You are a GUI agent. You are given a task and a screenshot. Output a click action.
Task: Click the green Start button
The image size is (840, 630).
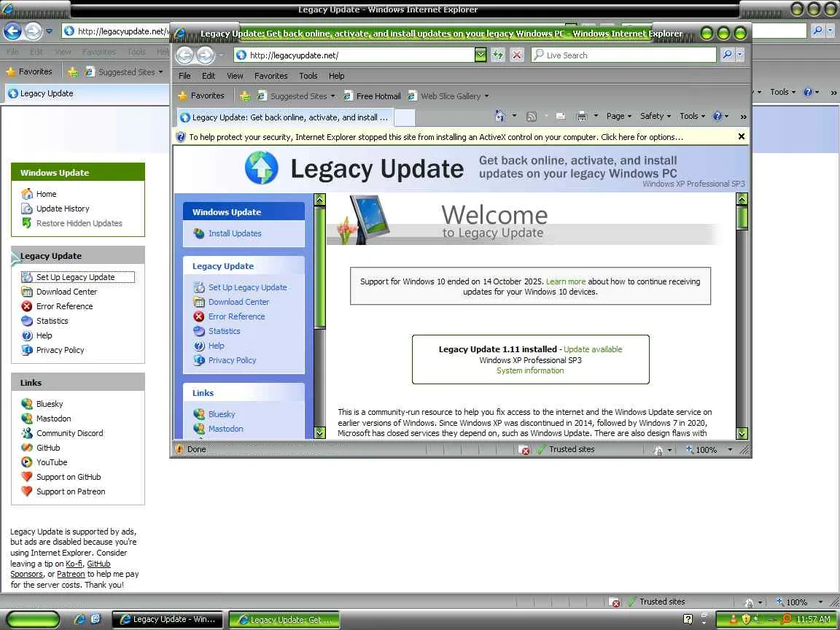click(33, 619)
